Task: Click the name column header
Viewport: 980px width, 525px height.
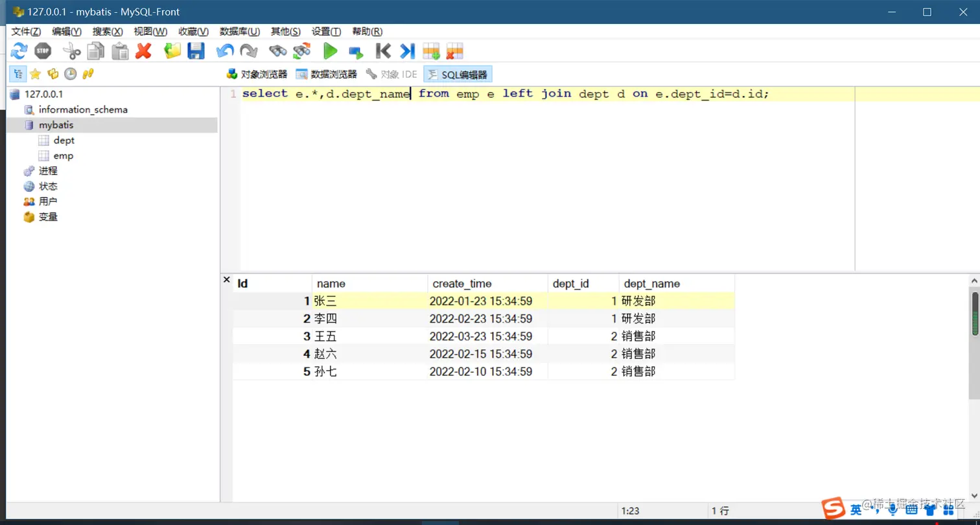Action: 369,283
